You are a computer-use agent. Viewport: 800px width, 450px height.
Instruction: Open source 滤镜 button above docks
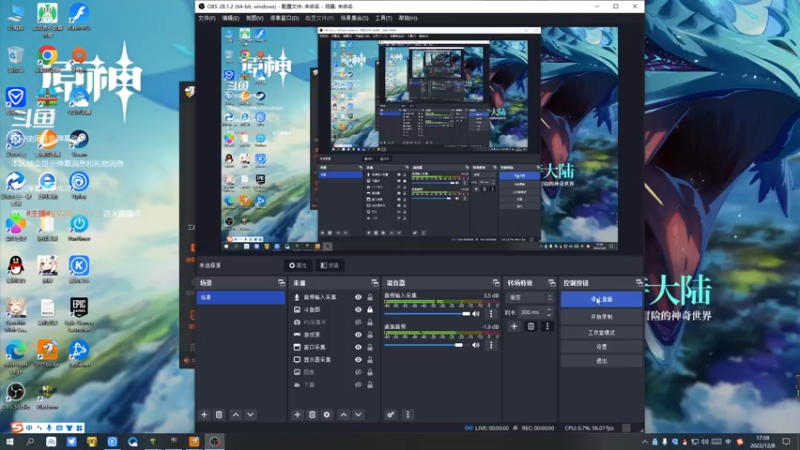[330, 265]
